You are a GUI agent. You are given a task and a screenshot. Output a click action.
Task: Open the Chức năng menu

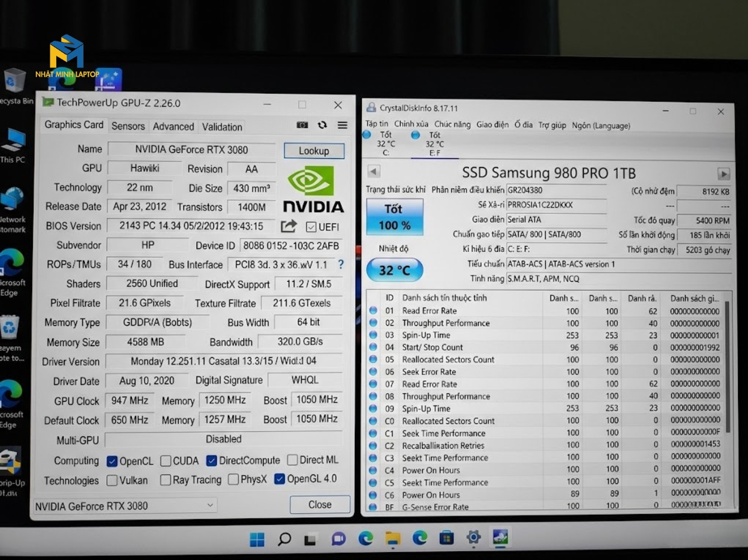[453, 124]
